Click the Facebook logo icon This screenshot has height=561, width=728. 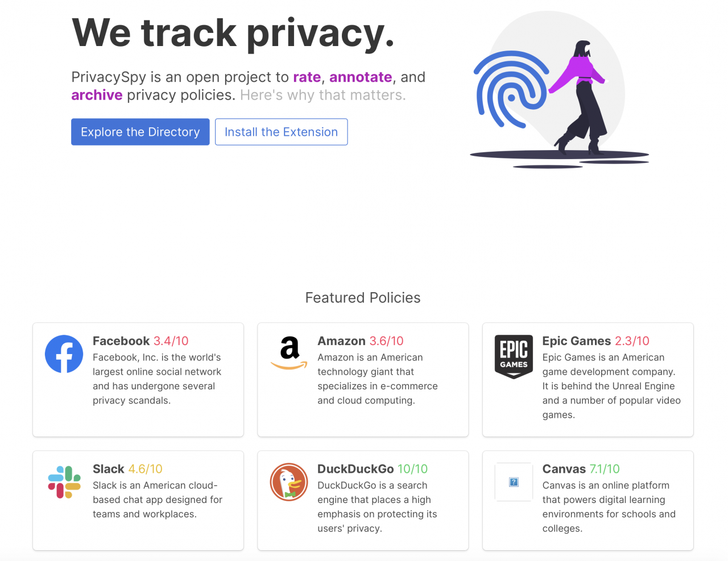(64, 354)
